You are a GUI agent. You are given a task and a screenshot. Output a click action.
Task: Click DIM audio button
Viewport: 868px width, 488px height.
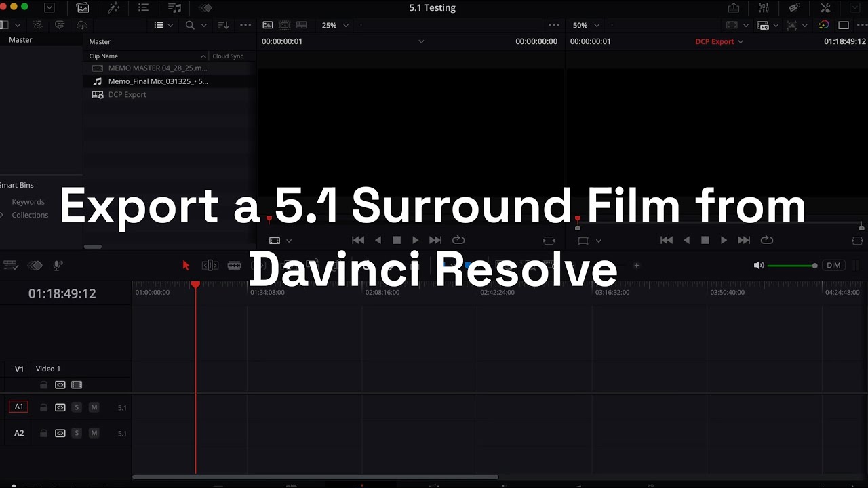833,266
